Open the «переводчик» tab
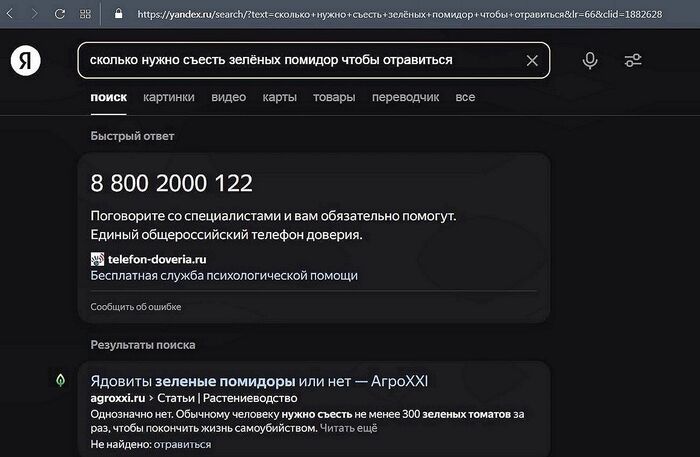700x457 pixels. point(405,97)
